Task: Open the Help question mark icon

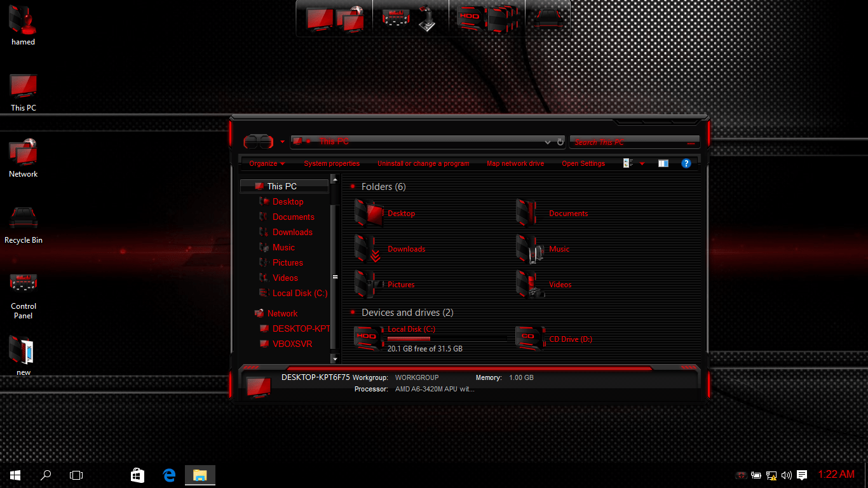Action: 686,163
